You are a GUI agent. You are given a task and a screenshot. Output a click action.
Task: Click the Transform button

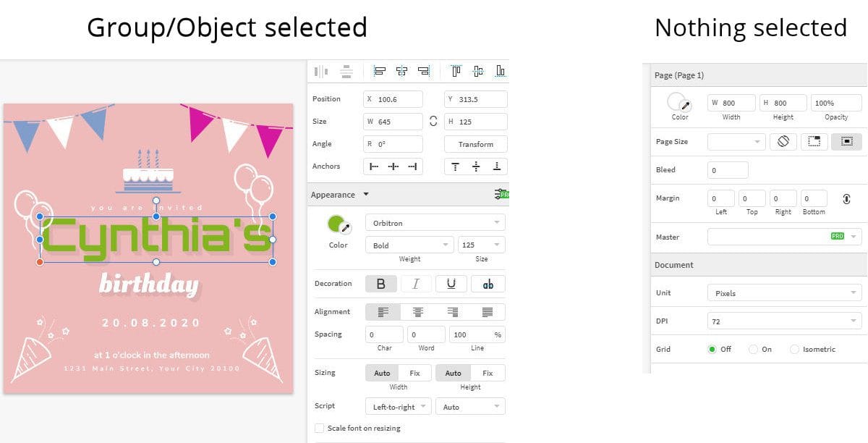pos(475,144)
